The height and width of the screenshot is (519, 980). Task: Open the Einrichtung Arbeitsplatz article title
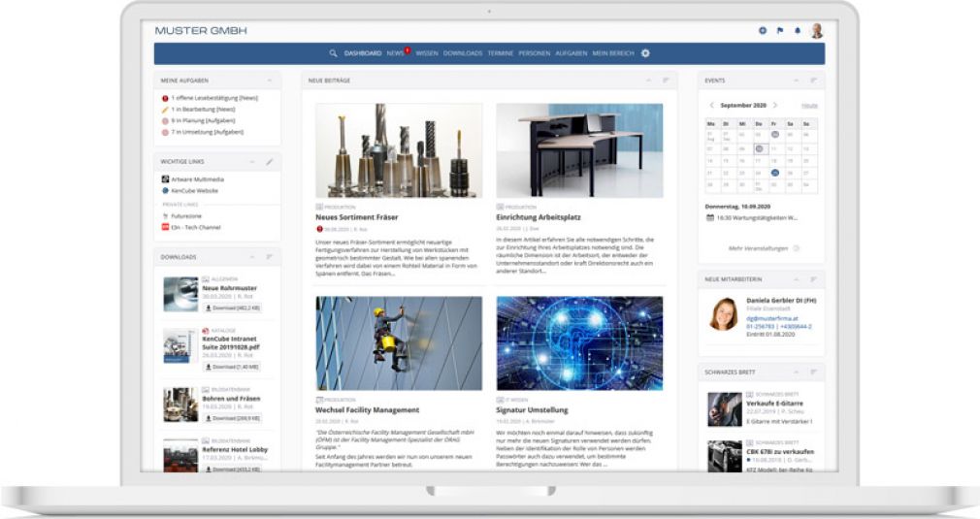[539, 217]
